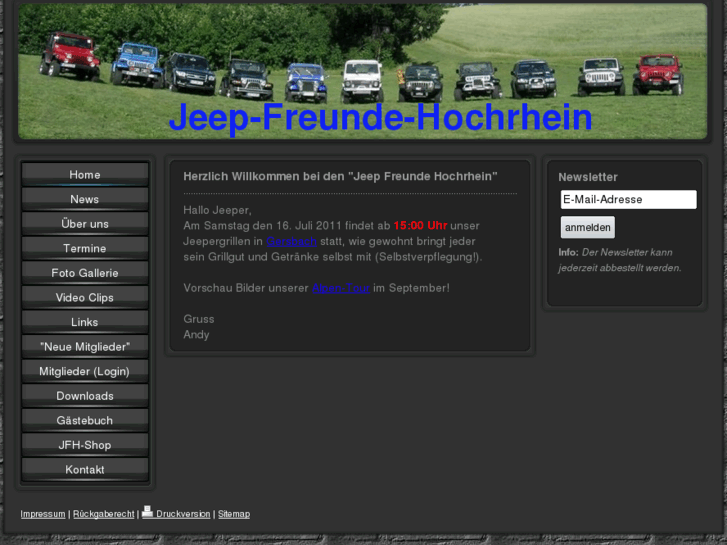Click the "Gruss" closing line

(198, 319)
